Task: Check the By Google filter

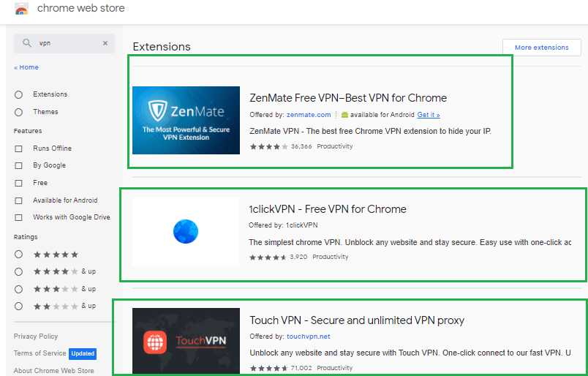Action: tap(18, 165)
